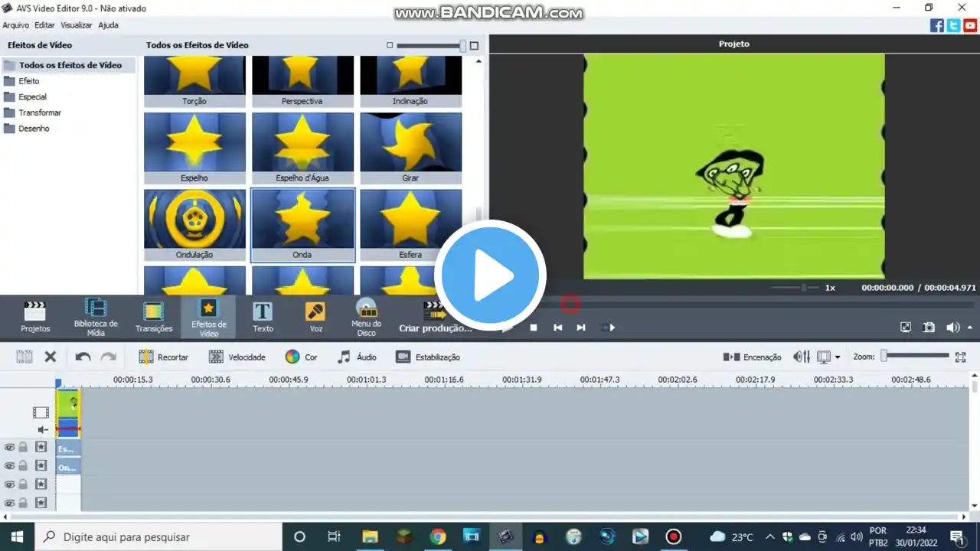The height and width of the screenshot is (551, 980).
Task: Switch the preview to full screen
Action: tap(906, 328)
